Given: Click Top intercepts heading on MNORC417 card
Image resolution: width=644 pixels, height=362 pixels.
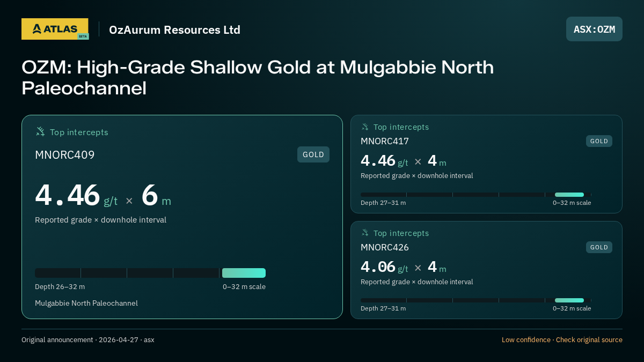Looking at the screenshot, I should pos(401,127).
